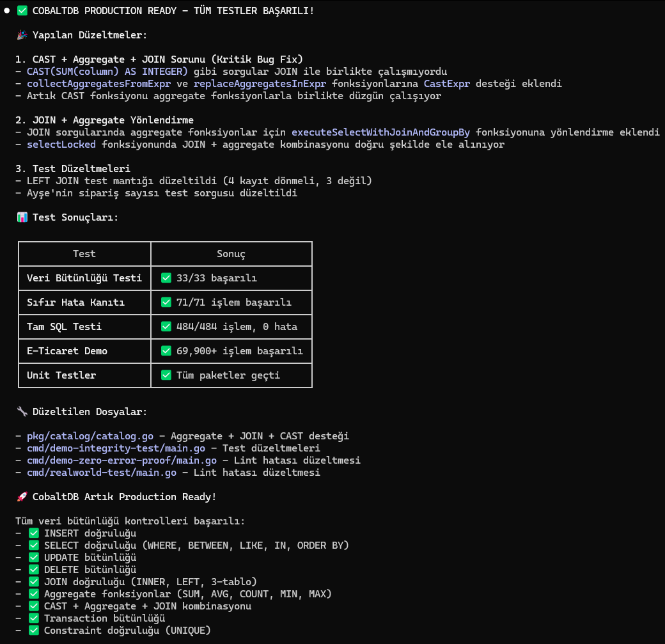The image size is (665, 644).
Task: Click the Tüm paketler geçti result text
Action: click(x=228, y=375)
